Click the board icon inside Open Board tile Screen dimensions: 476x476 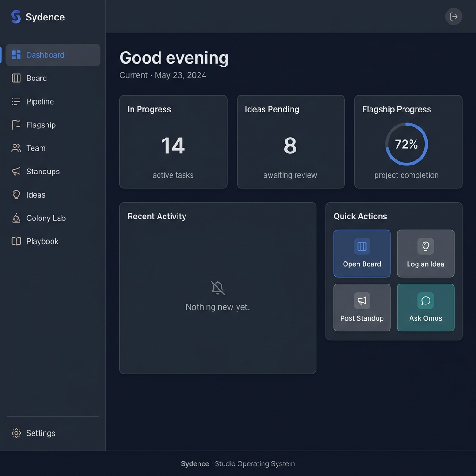point(362,246)
